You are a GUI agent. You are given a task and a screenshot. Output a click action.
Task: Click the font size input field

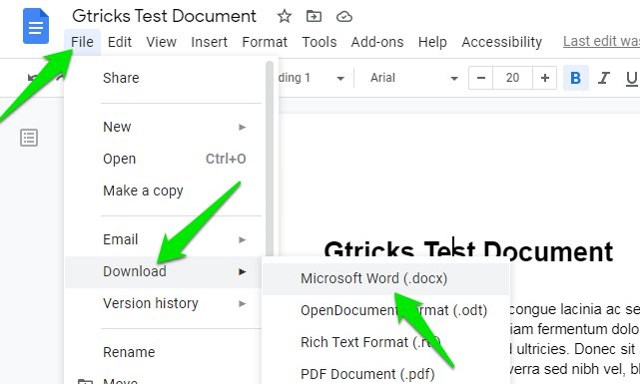[x=512, y=78]
